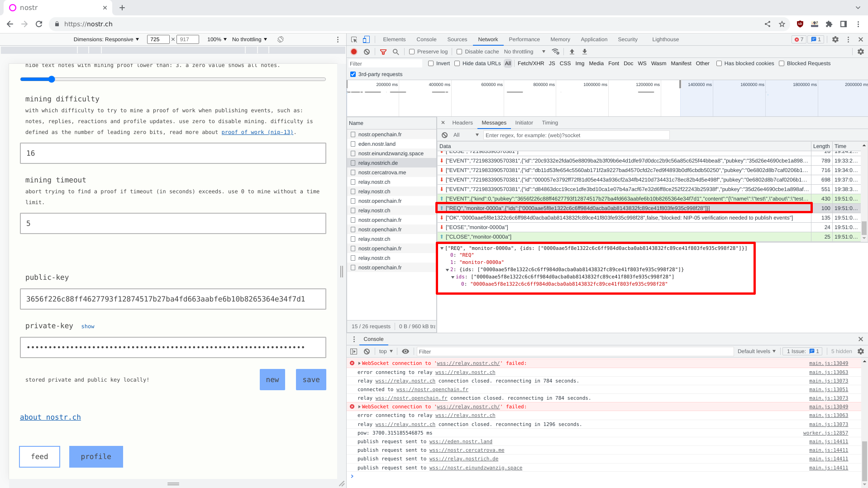Bookmark page with star icon

[x=782, y=24]
